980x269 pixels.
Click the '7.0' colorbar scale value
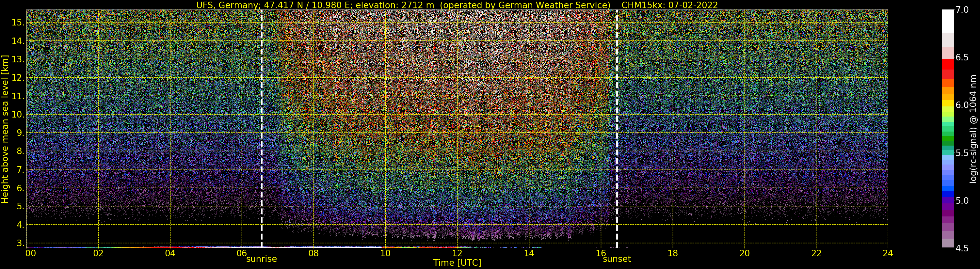coord(962,10)
